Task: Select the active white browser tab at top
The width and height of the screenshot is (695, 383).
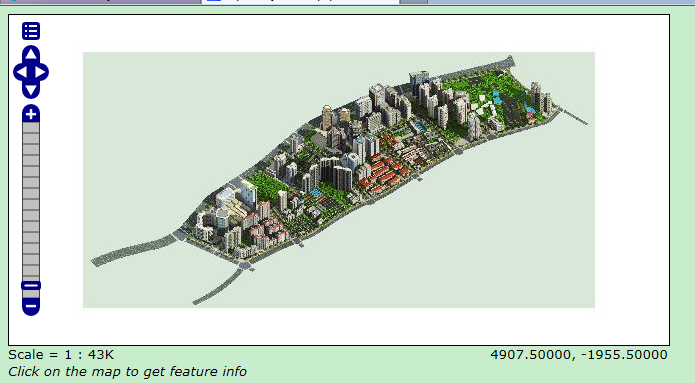Action: pyautogui.click(x=301, y=2)
